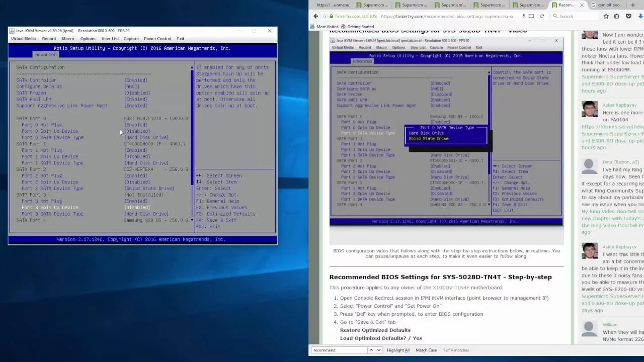This screenshot has height=362, width=644.
Task: Select Port 0 SATA Device Type value
Action: click(146, 137)
